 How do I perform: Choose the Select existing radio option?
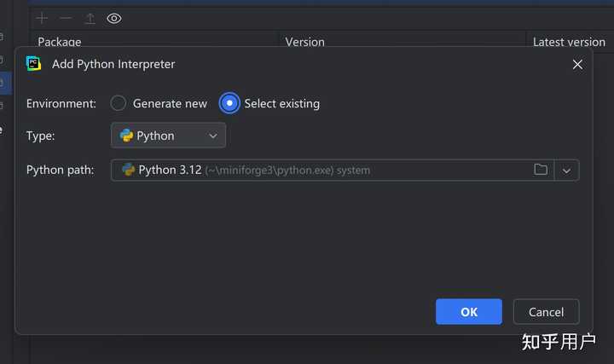pos(229,103)
